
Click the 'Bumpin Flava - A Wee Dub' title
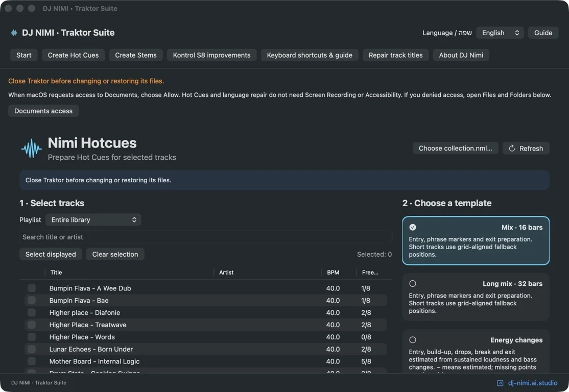[90, 288]
